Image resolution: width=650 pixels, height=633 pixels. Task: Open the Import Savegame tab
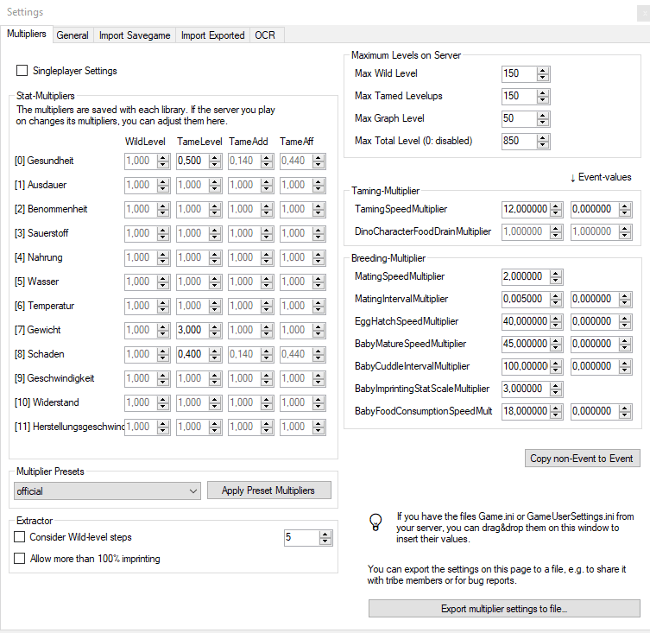[x=134, y=35]
